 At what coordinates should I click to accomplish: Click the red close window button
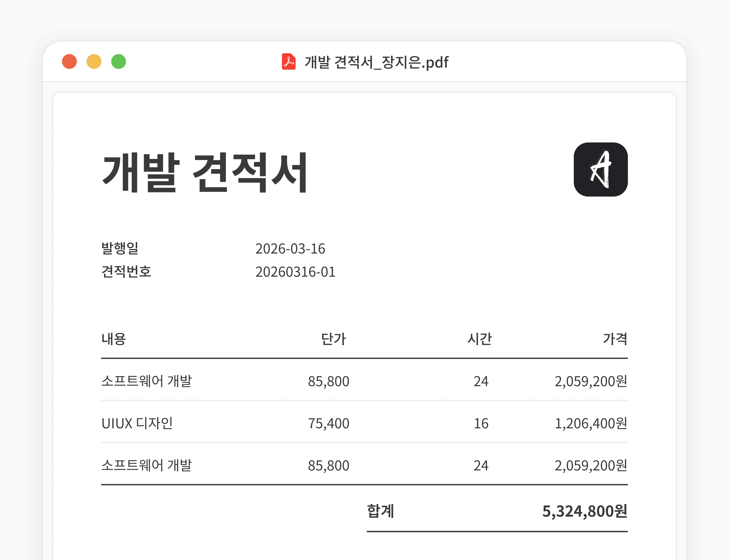coord(69,62)
